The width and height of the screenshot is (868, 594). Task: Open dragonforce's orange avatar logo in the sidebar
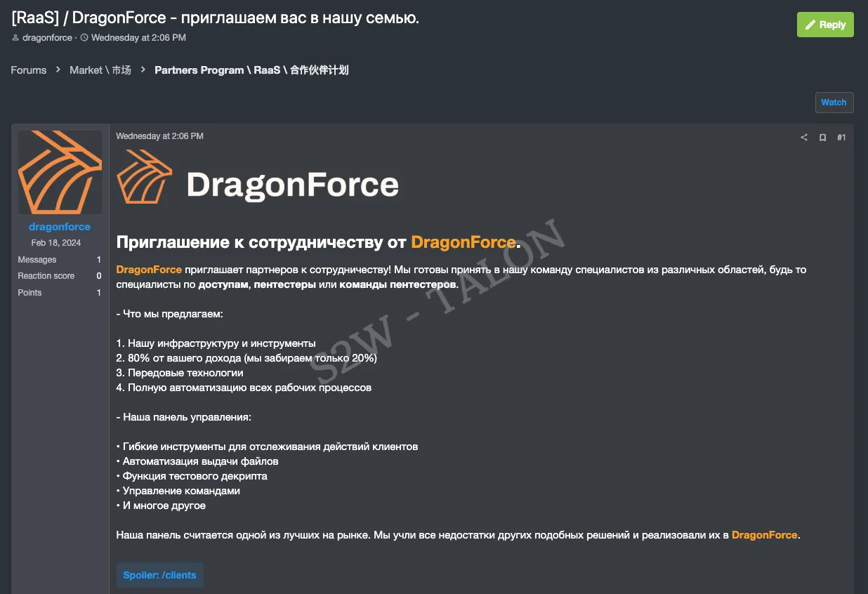click(60, 171)
